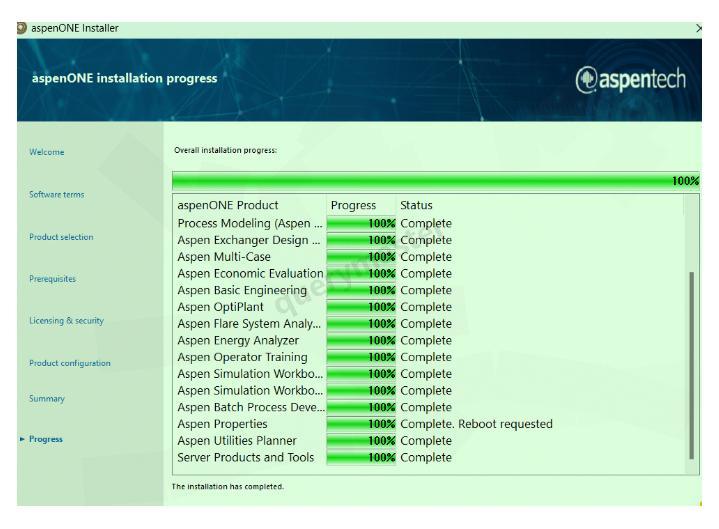719x529 pixels.
Task: Click the Server Products and Tools progress bar
Action: (361, 457)
